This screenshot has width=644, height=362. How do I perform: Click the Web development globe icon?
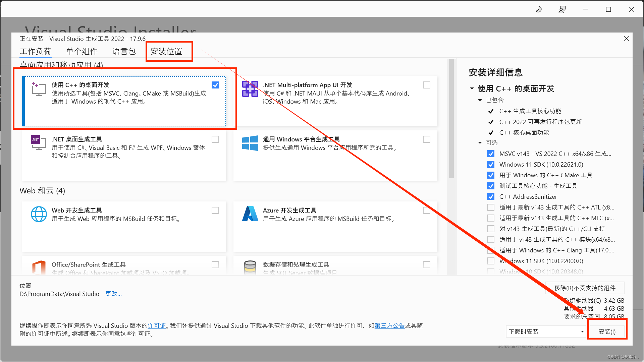pos(39,214)
